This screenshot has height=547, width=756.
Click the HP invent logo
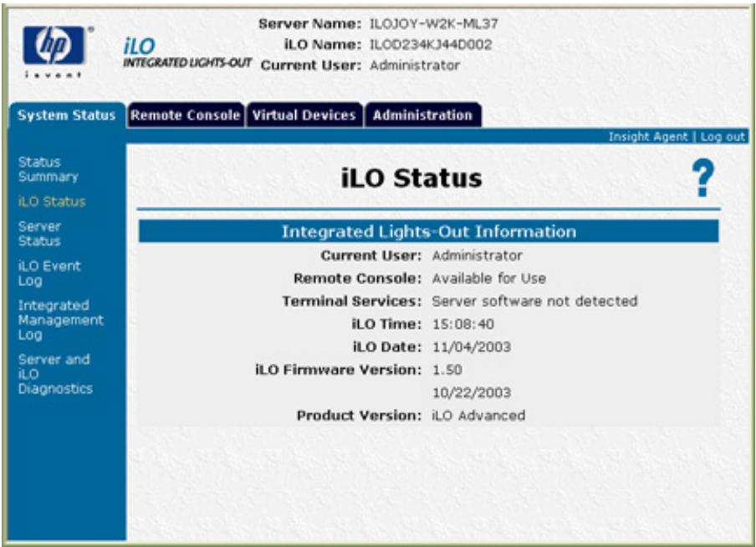(58, 51)
